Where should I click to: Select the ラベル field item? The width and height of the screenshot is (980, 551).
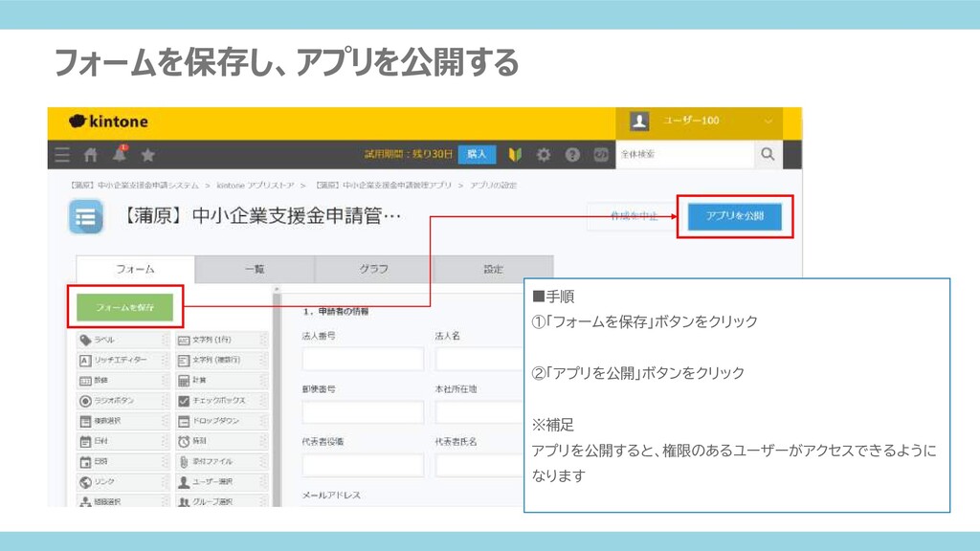[122, 340]
